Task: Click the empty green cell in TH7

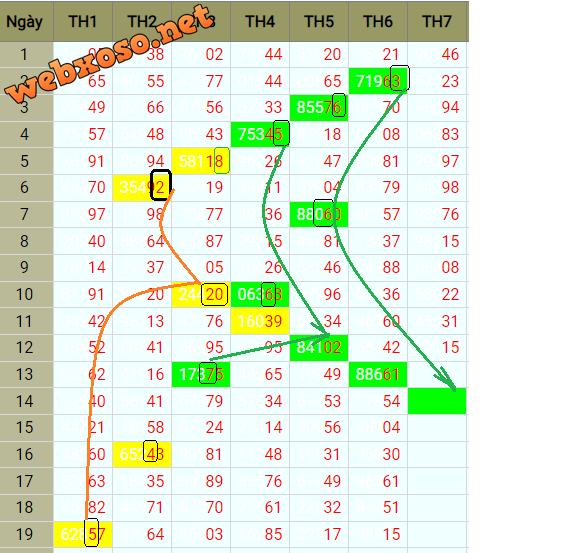Action: pyautogui.click(x=437, y=401)
